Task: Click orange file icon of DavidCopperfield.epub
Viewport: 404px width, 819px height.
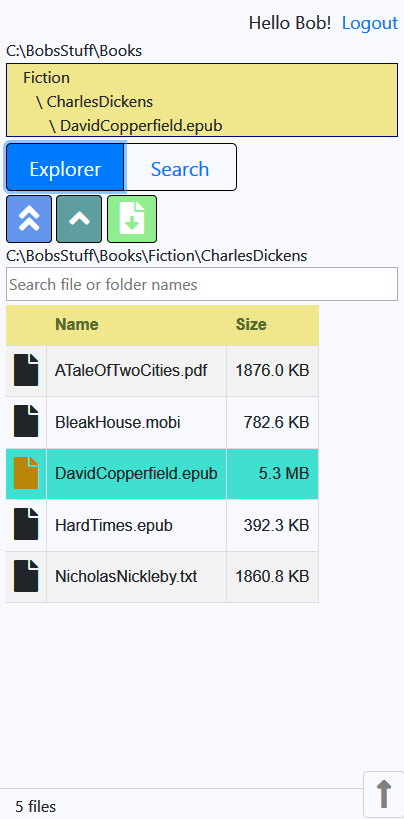Action: point(26,473)
